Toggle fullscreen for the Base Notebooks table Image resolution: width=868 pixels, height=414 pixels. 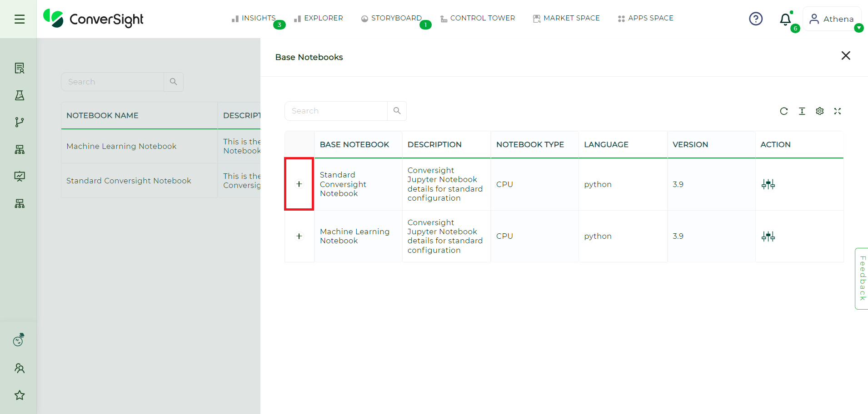[838, 111]
